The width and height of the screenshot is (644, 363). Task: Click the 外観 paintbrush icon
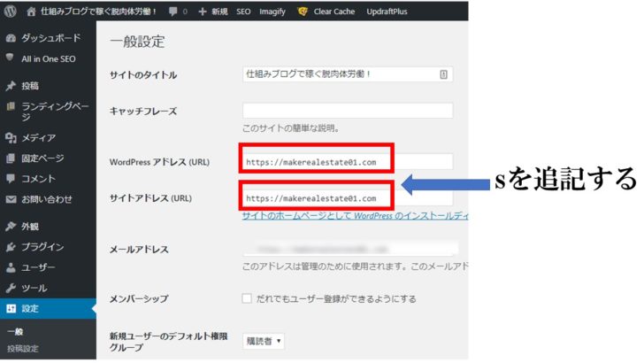[x=11, y=226]
